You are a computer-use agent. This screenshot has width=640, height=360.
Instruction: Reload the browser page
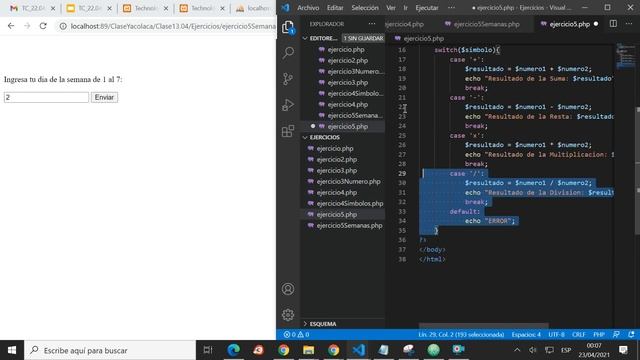pos(43,26)
